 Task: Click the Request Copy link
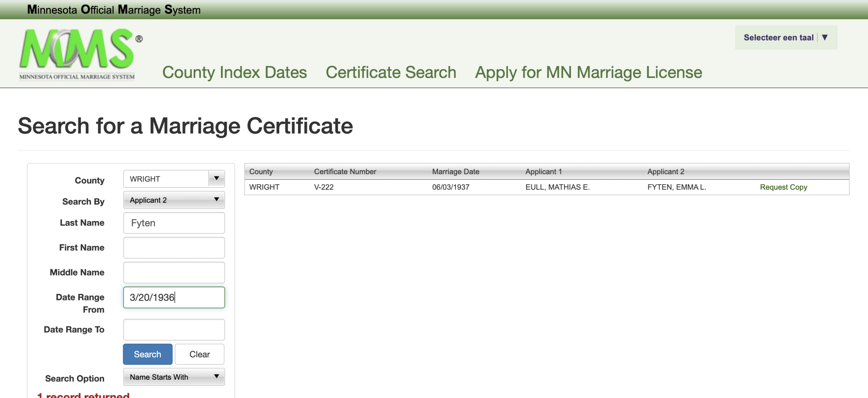pyautogui.click(x=783, y=187)
